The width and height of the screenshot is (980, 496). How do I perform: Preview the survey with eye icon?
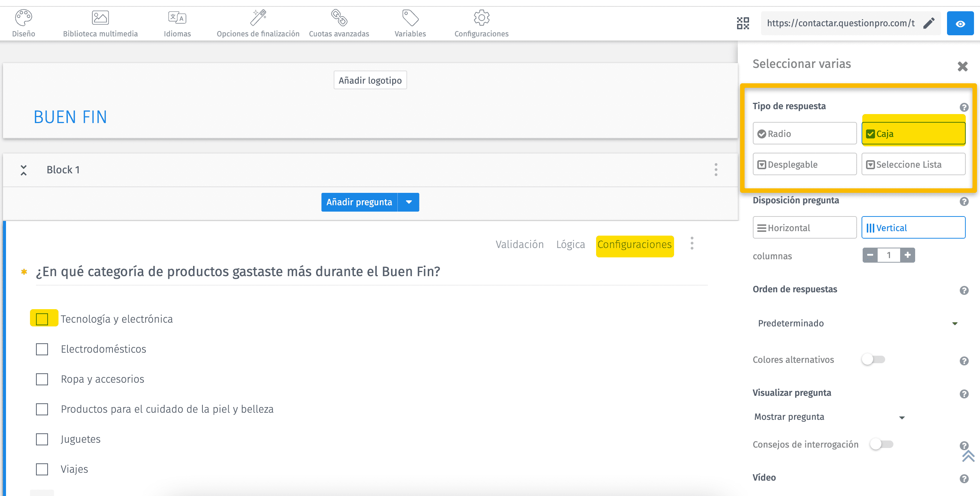click(960, 23)
